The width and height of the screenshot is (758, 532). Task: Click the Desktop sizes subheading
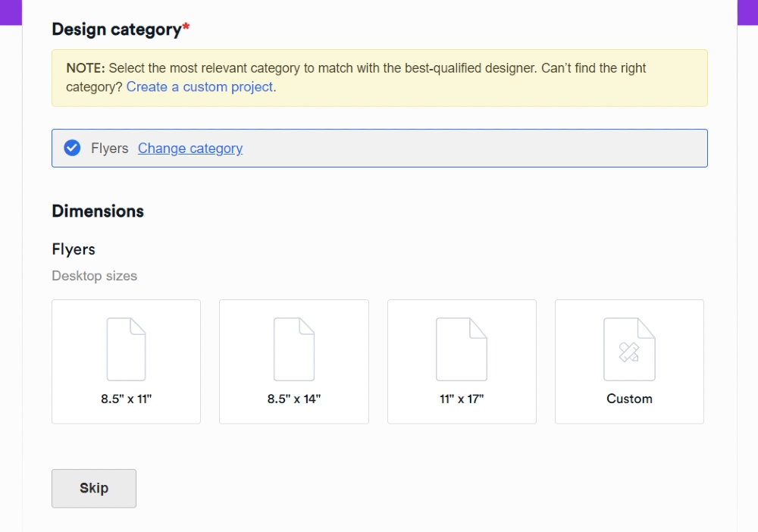(94, 276)
